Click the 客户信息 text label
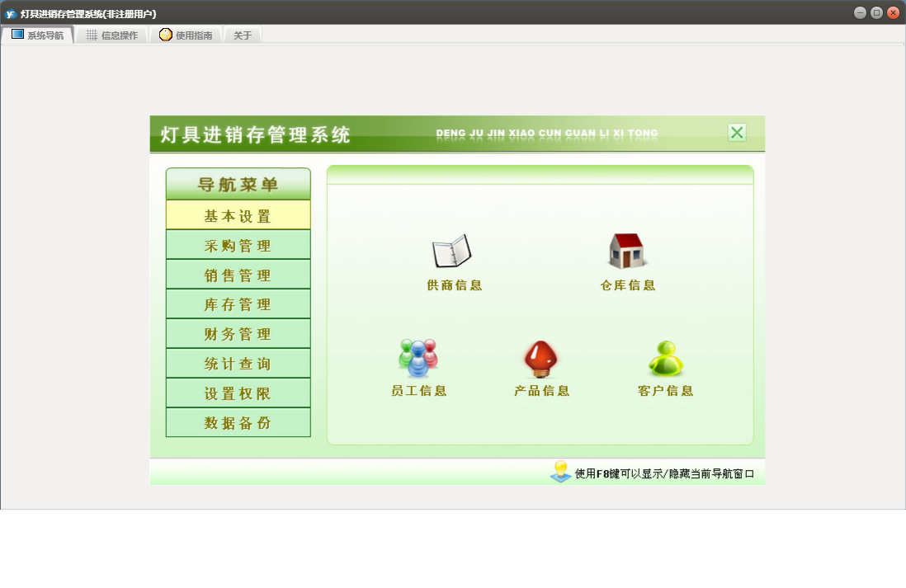Viewport: 906px width, 588px height. tap(666, 391)
